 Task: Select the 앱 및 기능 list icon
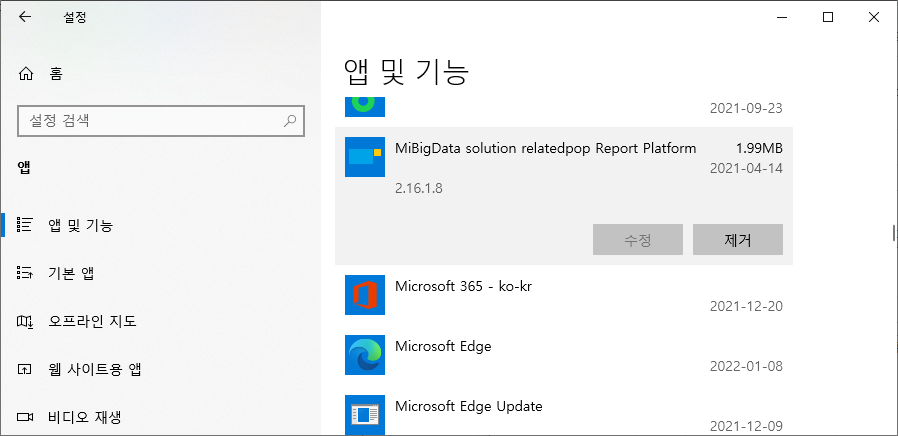[25, 225]
